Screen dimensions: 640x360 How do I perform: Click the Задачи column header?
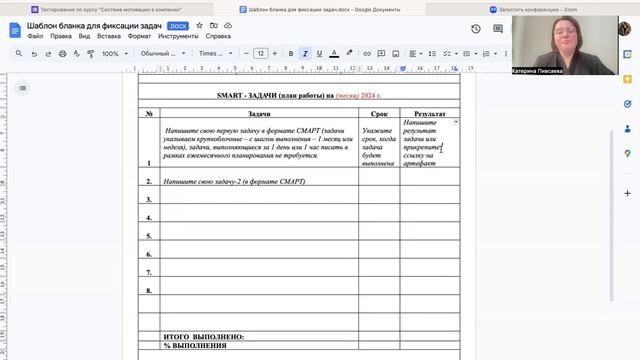(259, 114)
